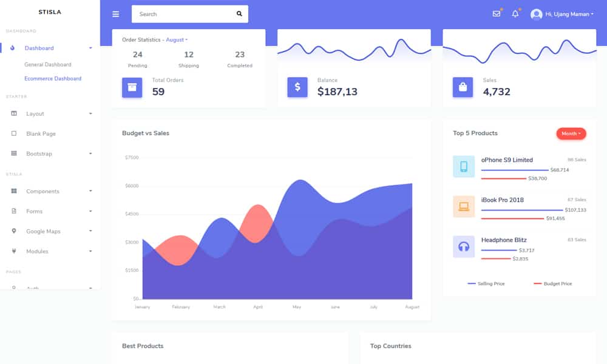Click into the Search input field

tap(182, 14)
